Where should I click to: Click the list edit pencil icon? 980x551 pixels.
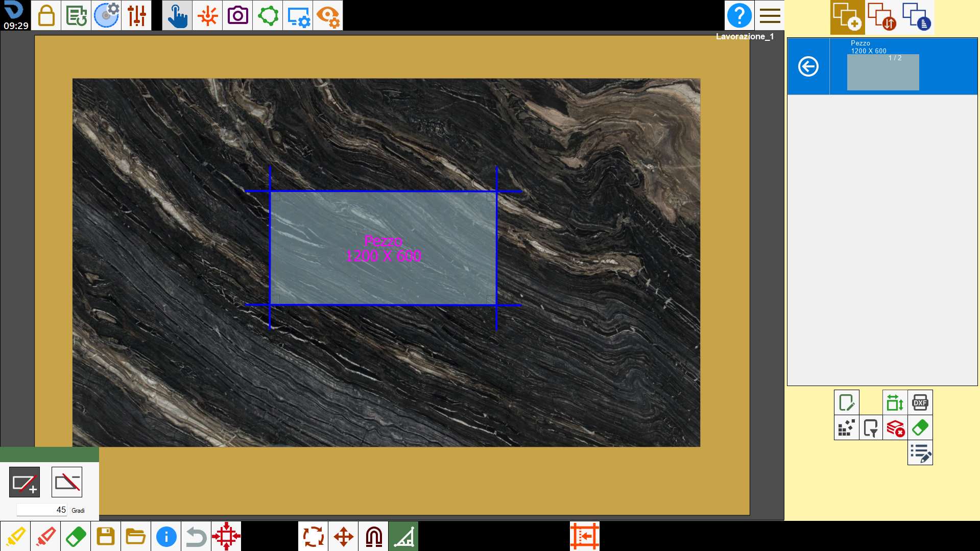[x=920, y=452]
